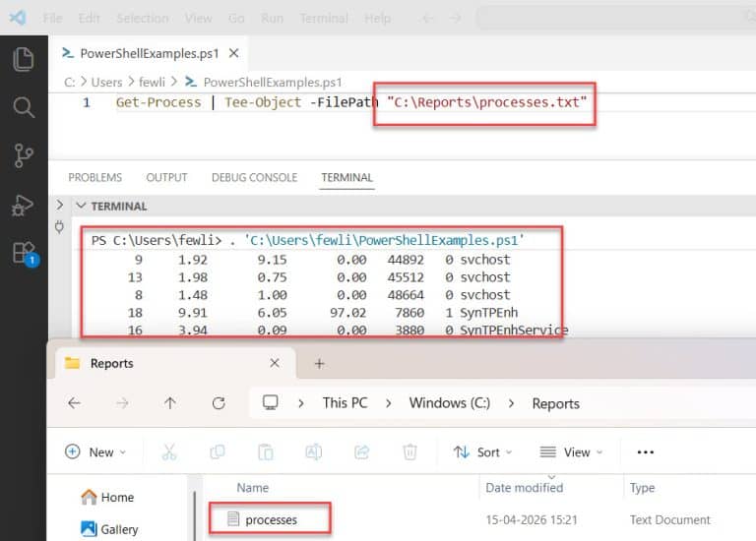Click the Back arrow in File Explorer

coord(74,402)
